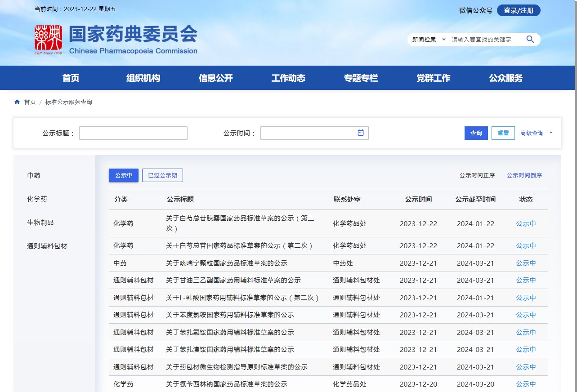Open the 公众服务 navigation menu
Screen dimensions: 577x392
click(x=506, y=78)
